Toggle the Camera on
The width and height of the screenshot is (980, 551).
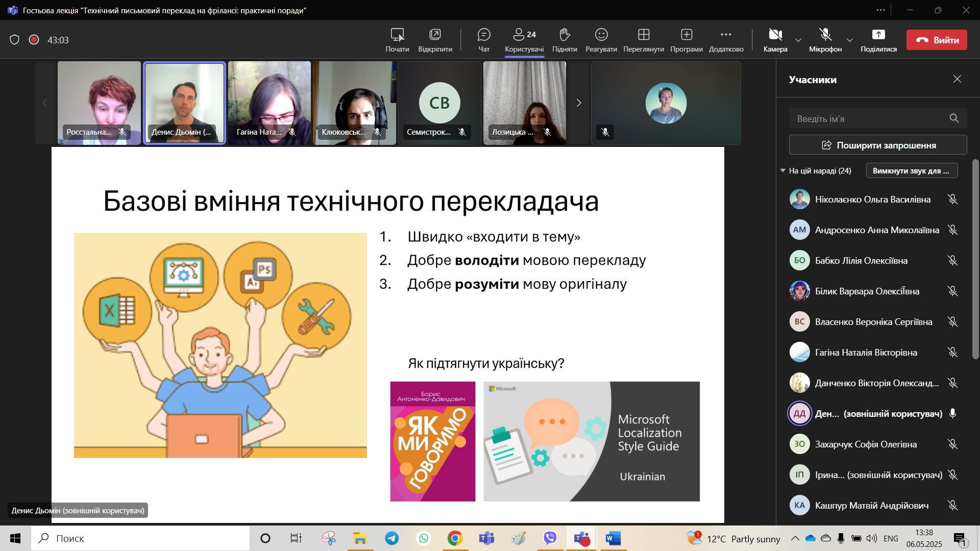(775, 35)
